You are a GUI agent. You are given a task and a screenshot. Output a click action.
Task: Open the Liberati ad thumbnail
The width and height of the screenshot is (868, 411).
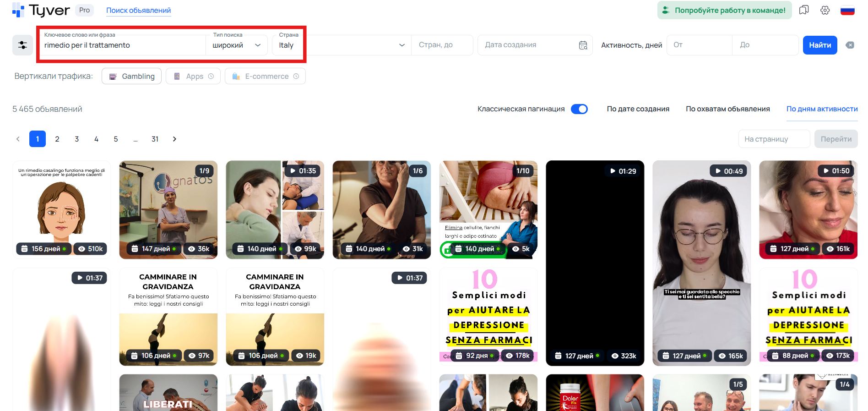coord(168,393)
